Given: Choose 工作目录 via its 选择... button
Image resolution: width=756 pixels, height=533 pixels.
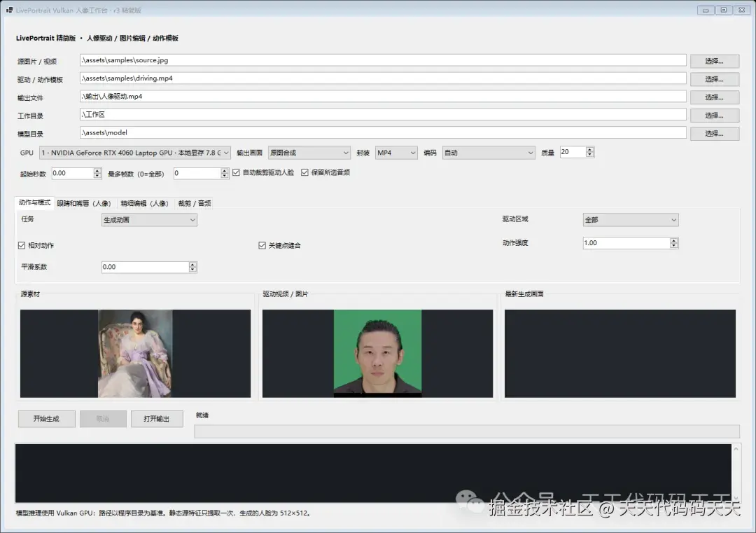Looking at the screenshot, I should coord(715,116).
